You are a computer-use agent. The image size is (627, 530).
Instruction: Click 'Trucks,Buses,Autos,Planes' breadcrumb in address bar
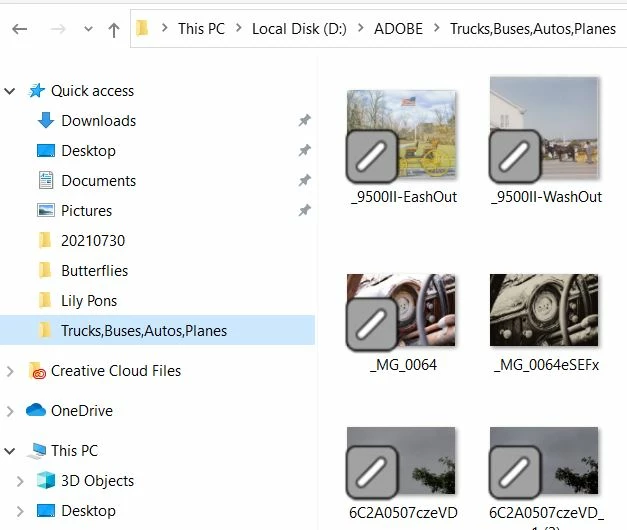pos(533,29)
